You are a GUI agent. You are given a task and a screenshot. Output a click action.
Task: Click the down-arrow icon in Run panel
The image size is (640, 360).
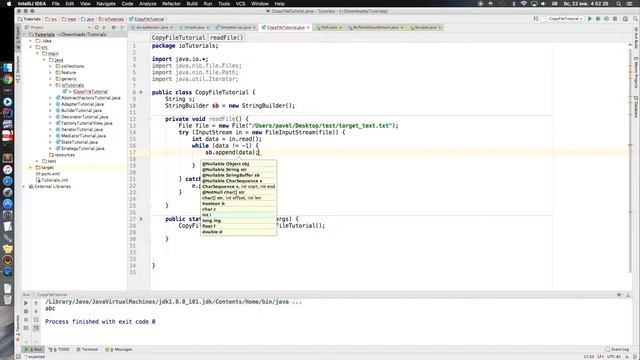36,311
